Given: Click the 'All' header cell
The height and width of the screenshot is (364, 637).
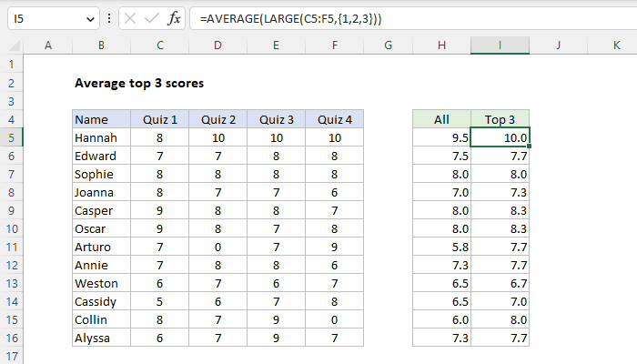Looking at the screenshot, I should point(441,119).
